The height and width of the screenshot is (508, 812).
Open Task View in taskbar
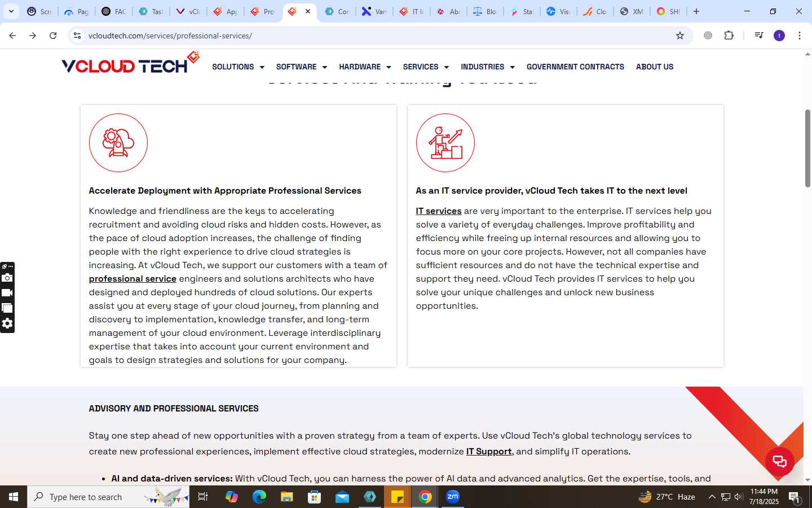(203, 497)
